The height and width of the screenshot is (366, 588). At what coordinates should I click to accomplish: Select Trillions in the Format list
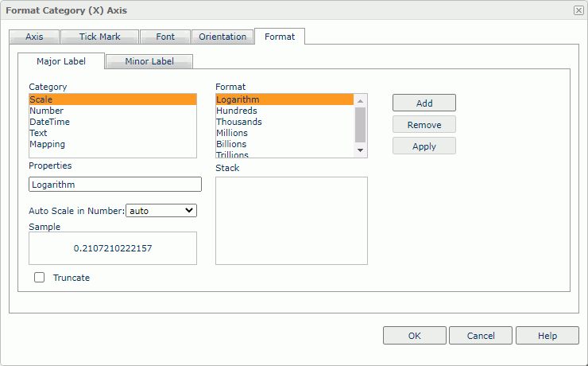[x=284, y=154]
